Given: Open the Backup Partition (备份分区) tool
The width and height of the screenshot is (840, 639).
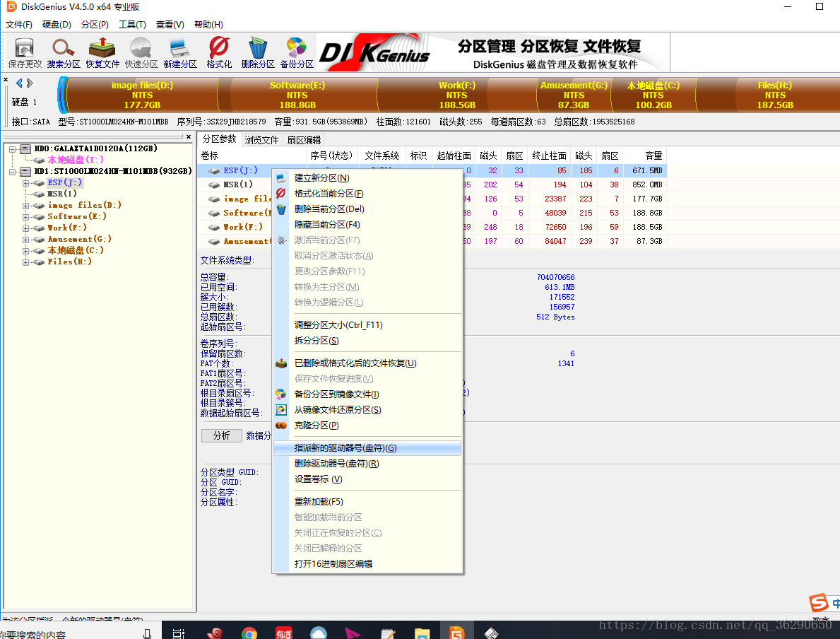Looking at the screenshot, I should coord(297,53).
